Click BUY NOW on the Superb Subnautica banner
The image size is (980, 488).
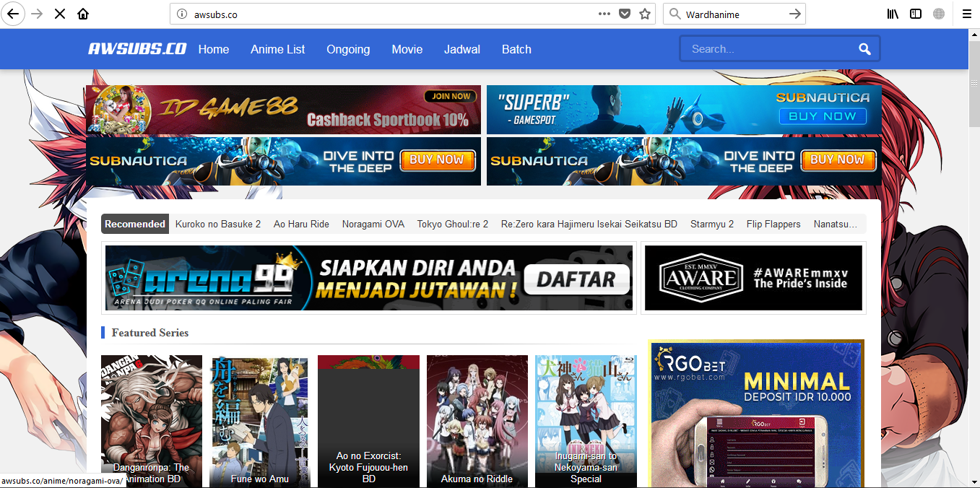[x=822, y=116]
